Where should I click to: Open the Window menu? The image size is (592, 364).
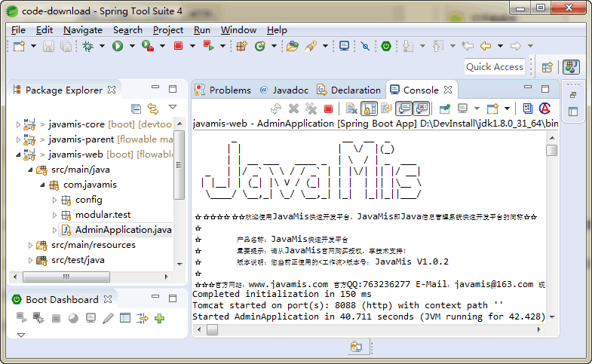(238, 30)
